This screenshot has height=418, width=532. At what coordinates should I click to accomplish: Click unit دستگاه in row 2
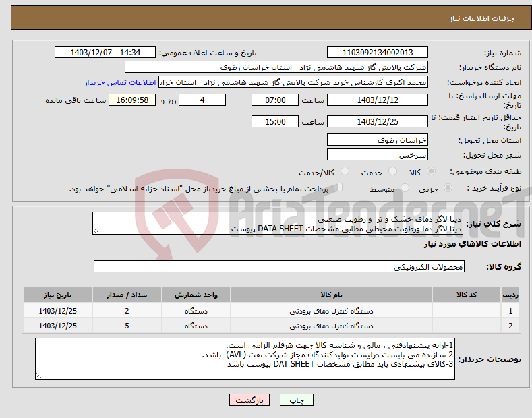tap(196, 326)
